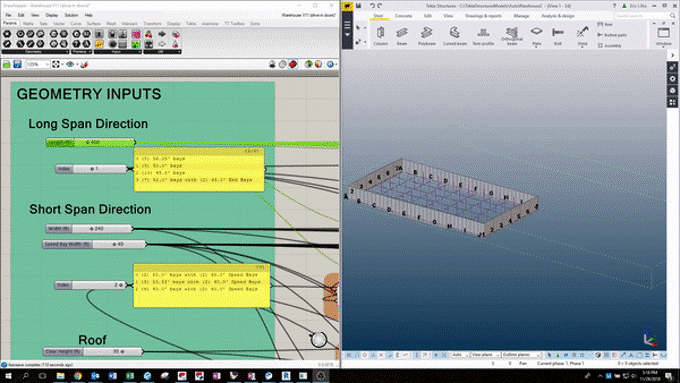
Task: Toggle the eye preview icon in the Grasshopper canvas toolbar
Action: [70, 64]
